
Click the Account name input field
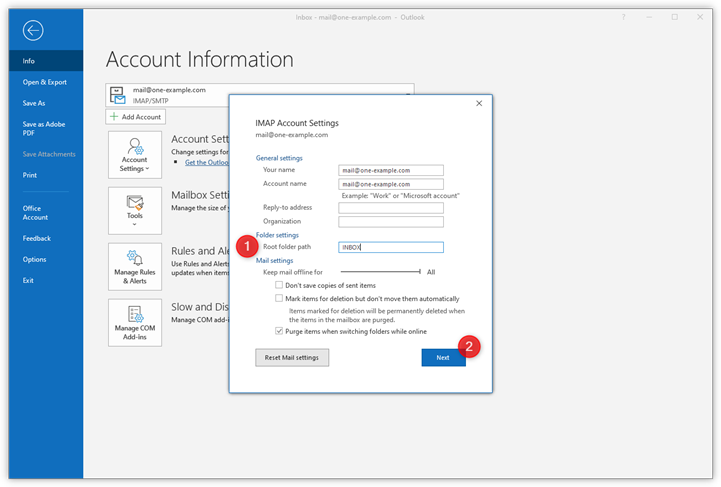pyautogui.click(x=391, y=184)
